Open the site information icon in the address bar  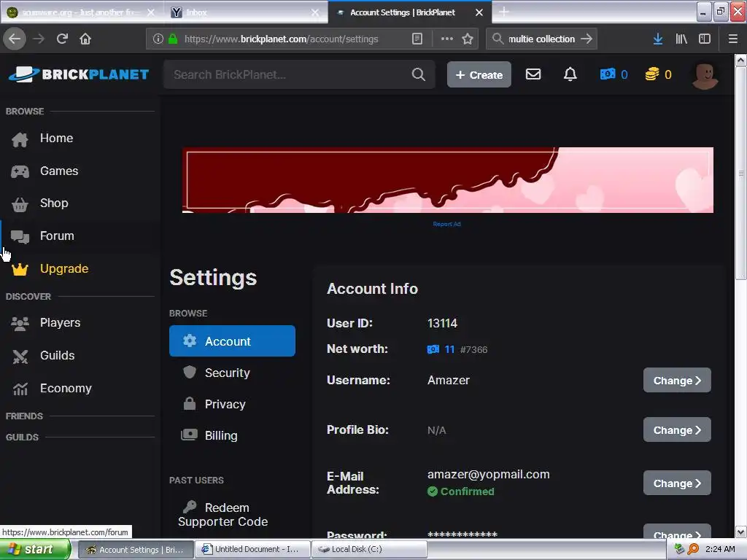pos(158,39)
